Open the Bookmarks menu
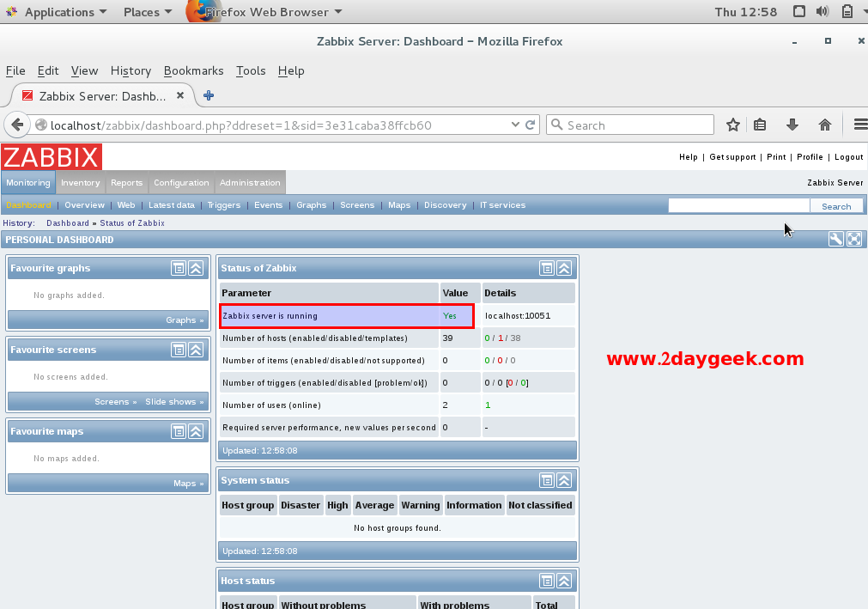The width and height of the screenshot is (868, 609). coord(194,71)
